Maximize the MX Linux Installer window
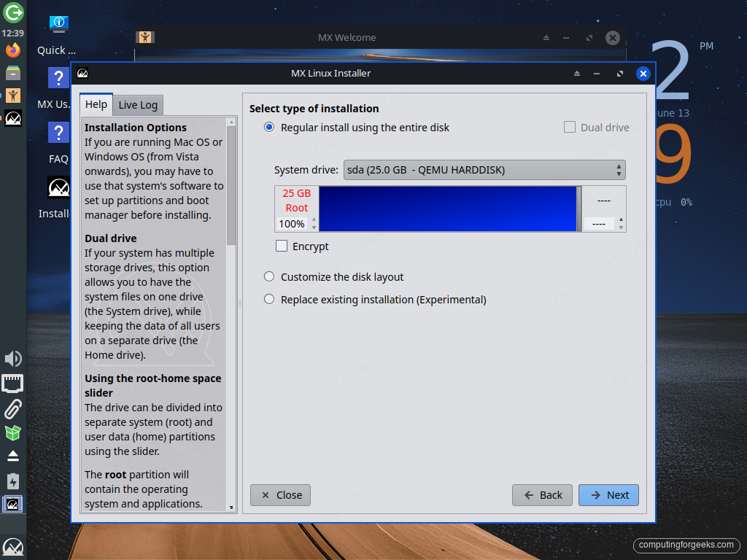This screenshot has height=560, width=747. [620, 74]
